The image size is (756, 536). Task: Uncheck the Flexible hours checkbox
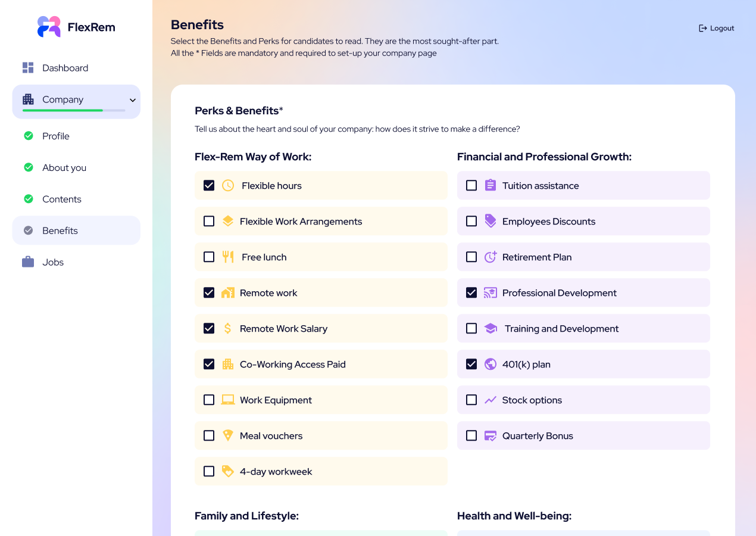click(x=209, y=185)
